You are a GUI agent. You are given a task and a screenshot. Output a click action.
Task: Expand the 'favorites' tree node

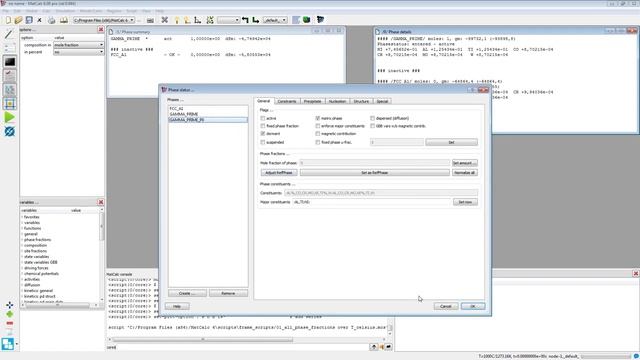click(22, 217)
